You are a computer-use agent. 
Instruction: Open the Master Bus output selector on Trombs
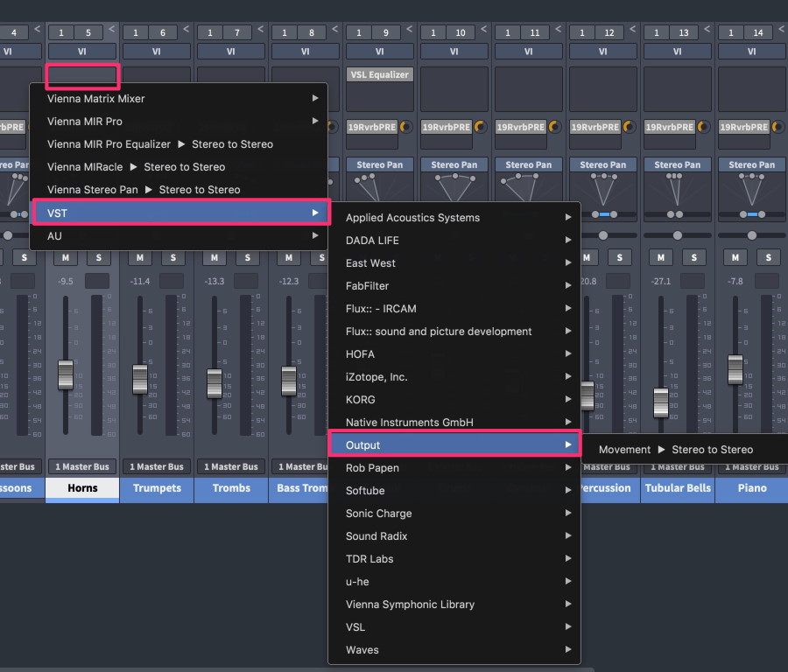[230, 466]
